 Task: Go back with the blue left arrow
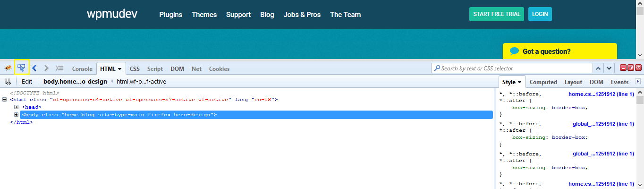click(34, 68)
